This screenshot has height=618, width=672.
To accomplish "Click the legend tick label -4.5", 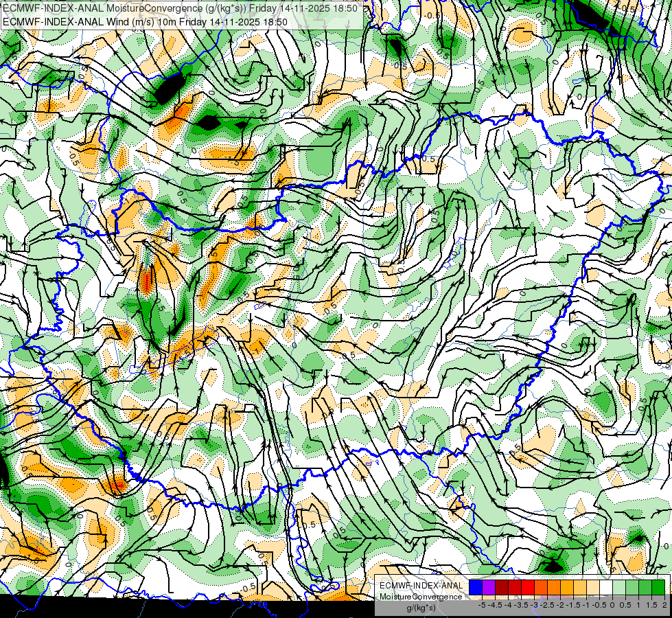I will [495, 605].
